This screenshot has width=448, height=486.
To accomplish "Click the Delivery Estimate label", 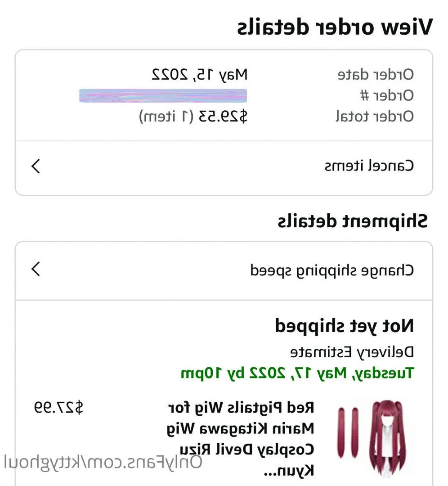I will (352, 352).
